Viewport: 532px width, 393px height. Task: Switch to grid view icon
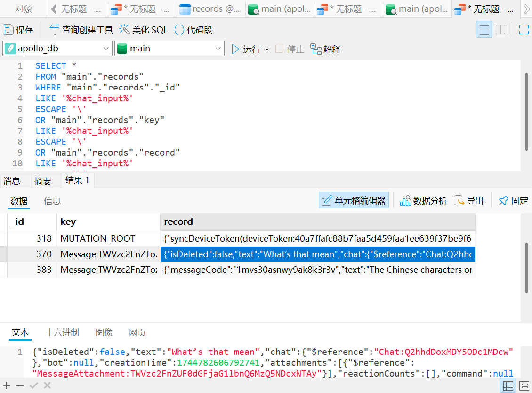pos(508,386)
